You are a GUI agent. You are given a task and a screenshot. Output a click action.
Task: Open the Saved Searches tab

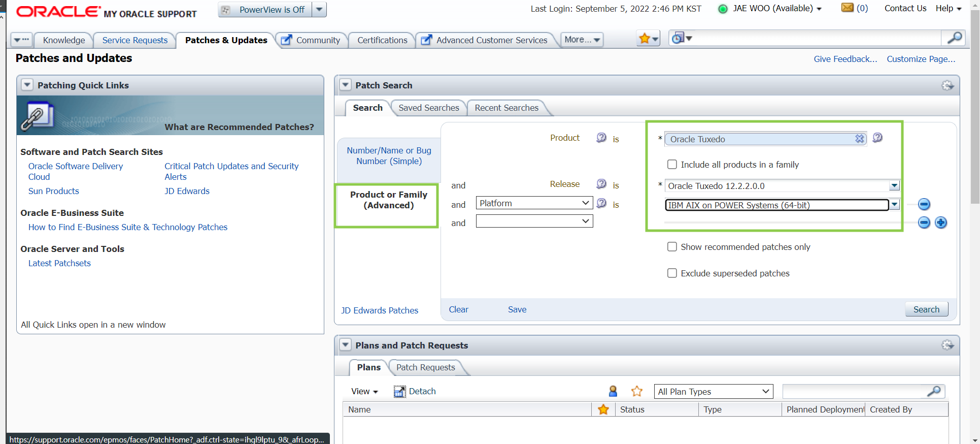point(428,108)
